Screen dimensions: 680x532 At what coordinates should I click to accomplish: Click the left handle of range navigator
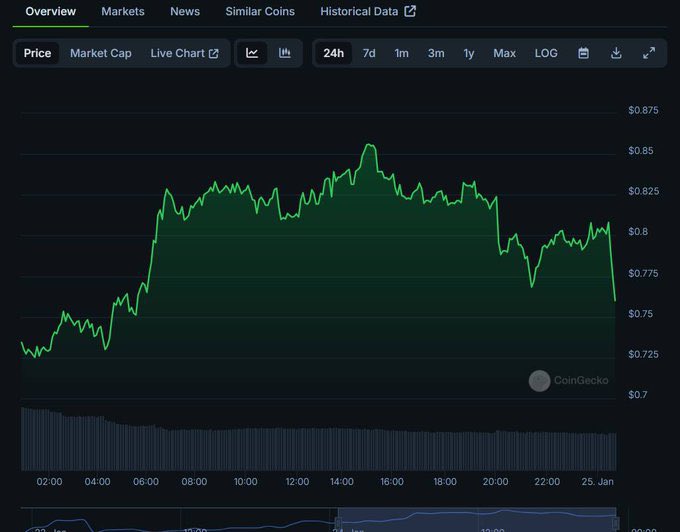point(338,523)
